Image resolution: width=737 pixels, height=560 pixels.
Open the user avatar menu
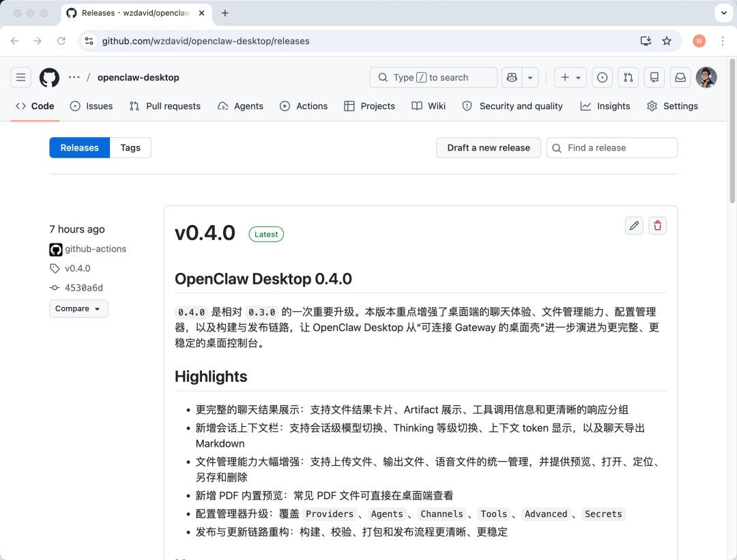pos(706,78)
